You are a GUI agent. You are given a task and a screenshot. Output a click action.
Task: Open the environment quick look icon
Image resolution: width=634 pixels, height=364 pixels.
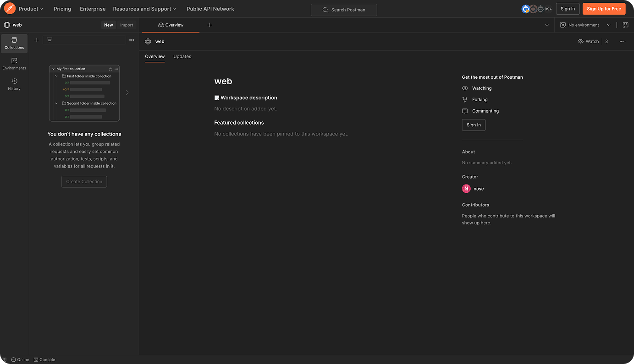pyautogui.click(x=625, y=25)
